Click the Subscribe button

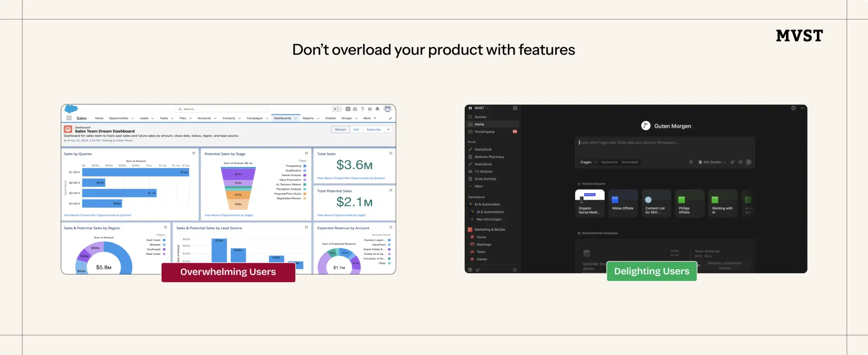[x=374, y=130]
